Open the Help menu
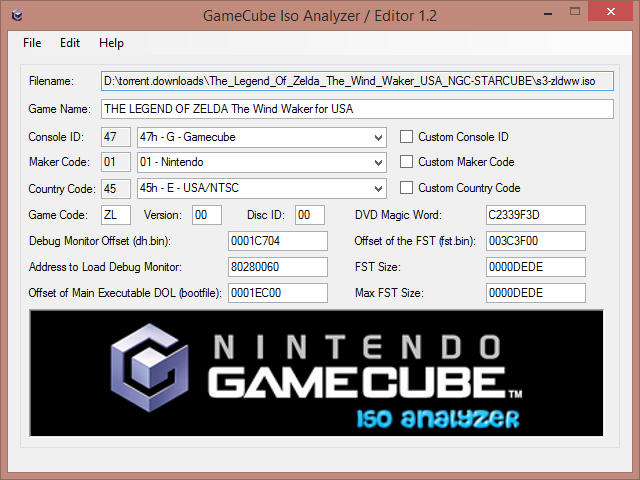Viewport: 640px width, 480px height. click(x=111, y=43)
